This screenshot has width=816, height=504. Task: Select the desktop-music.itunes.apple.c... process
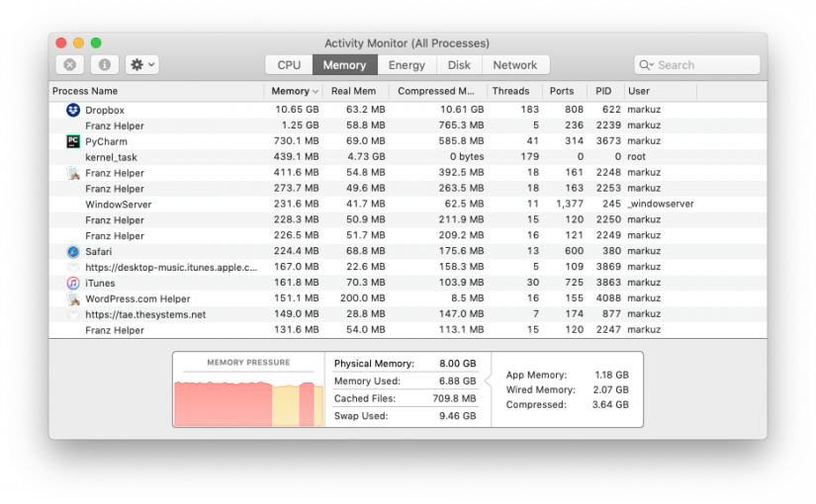pos(408,267)
